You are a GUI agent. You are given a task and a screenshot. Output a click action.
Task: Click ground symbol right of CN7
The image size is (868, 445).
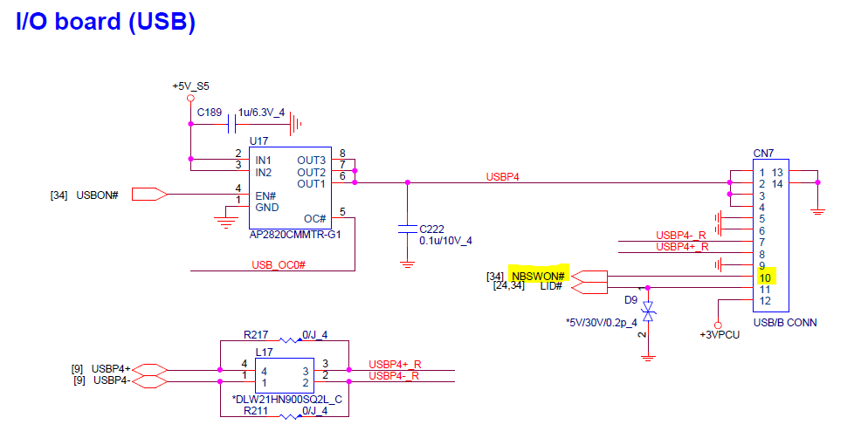click(817, 211)
